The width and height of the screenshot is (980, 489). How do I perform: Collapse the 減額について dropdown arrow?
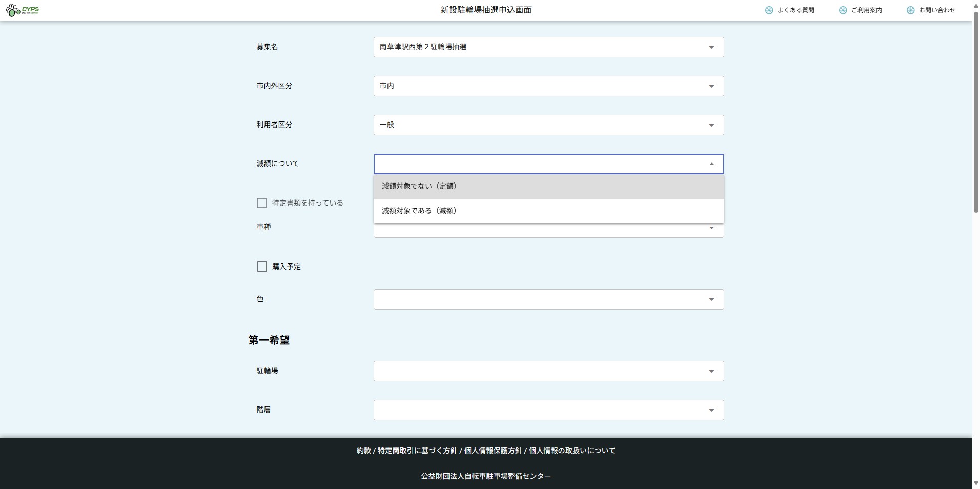[711, 164]
